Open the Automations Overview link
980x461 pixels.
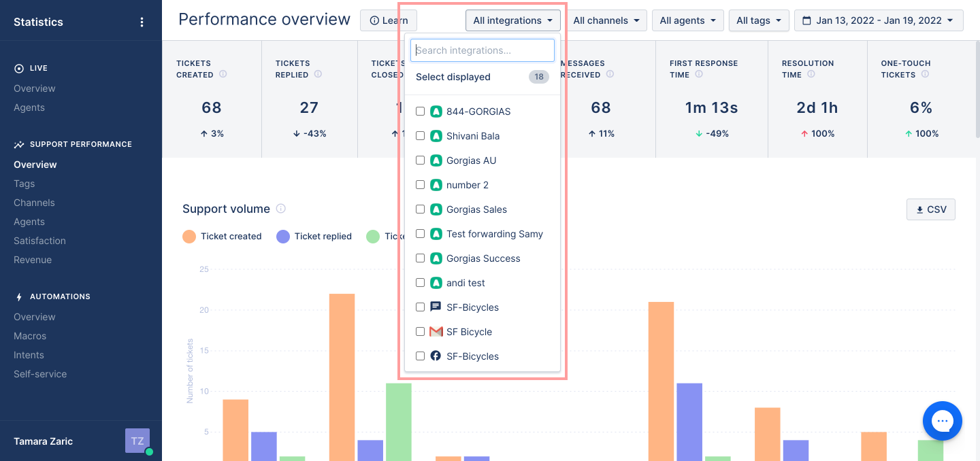35,317
